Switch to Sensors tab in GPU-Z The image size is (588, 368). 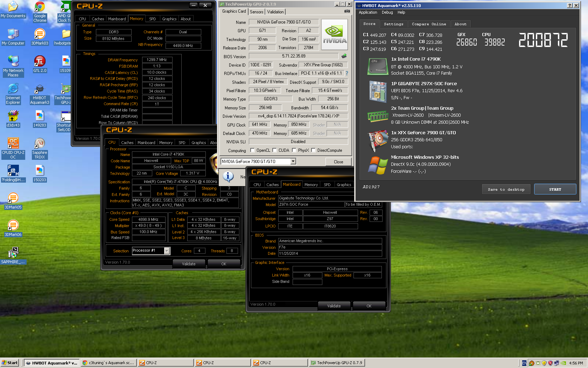257,12
